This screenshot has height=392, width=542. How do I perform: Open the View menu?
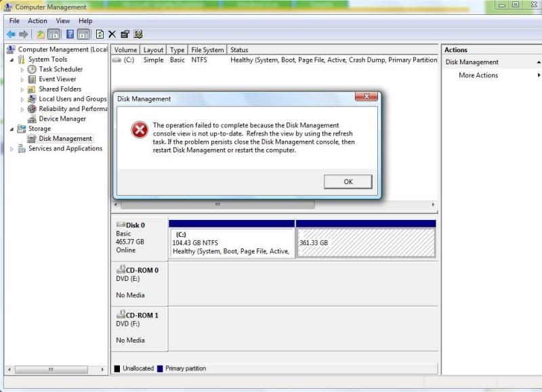[x=63, y=21]
